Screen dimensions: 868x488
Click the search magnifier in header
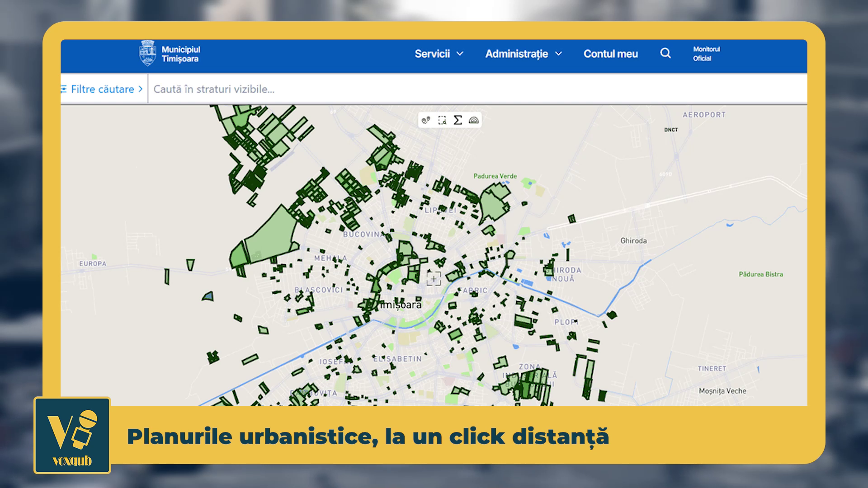(x=665, y=53)
